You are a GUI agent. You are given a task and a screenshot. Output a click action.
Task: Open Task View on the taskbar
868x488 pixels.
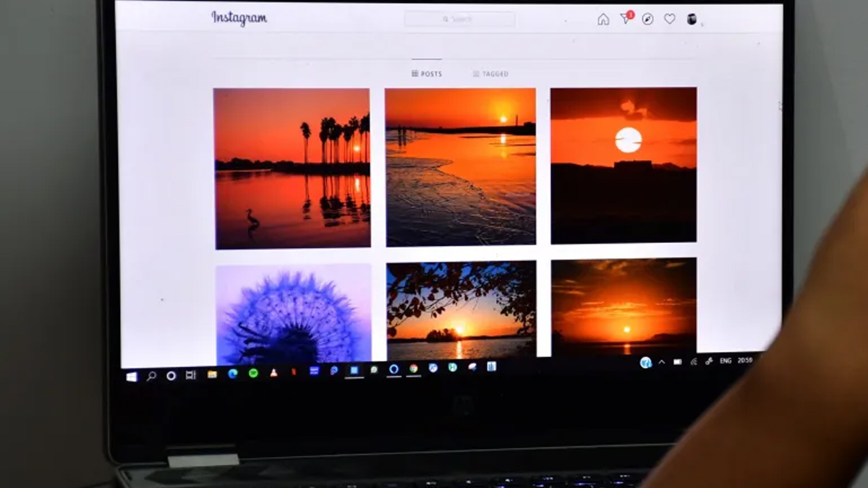point(191,375)
